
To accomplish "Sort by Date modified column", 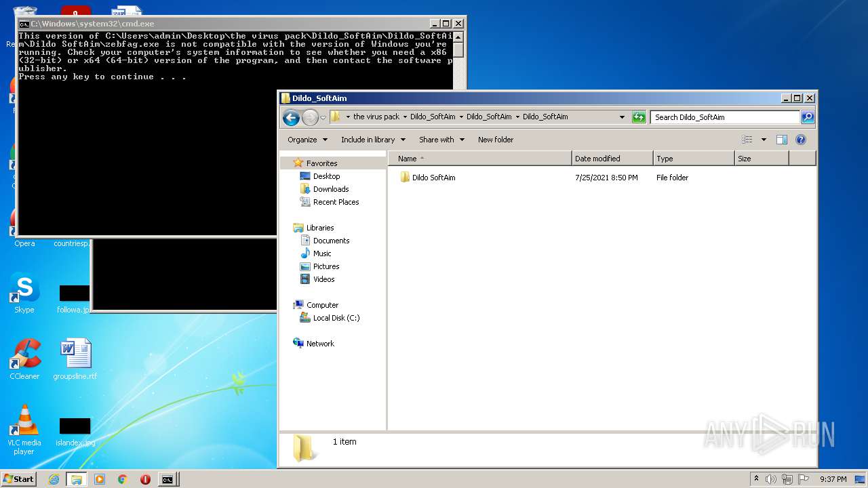I will click(x=612, y=159).
